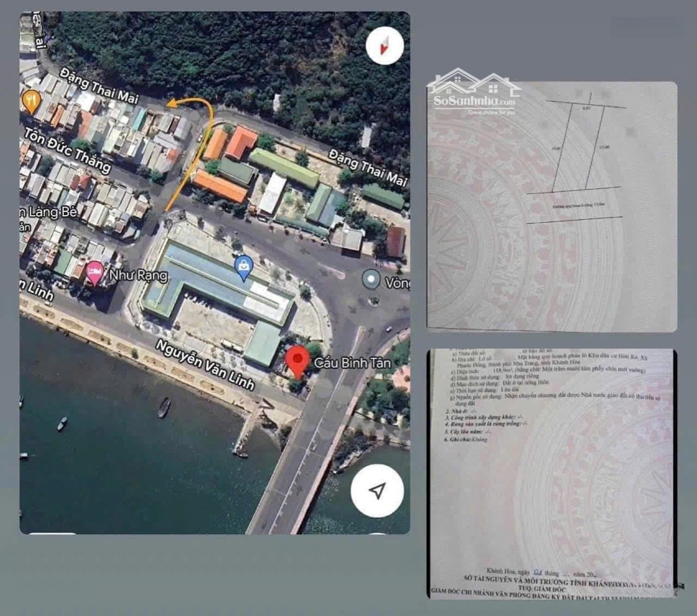Select the blue shopping bag marker
Screen dimensions: 697x616
point(243,267)
